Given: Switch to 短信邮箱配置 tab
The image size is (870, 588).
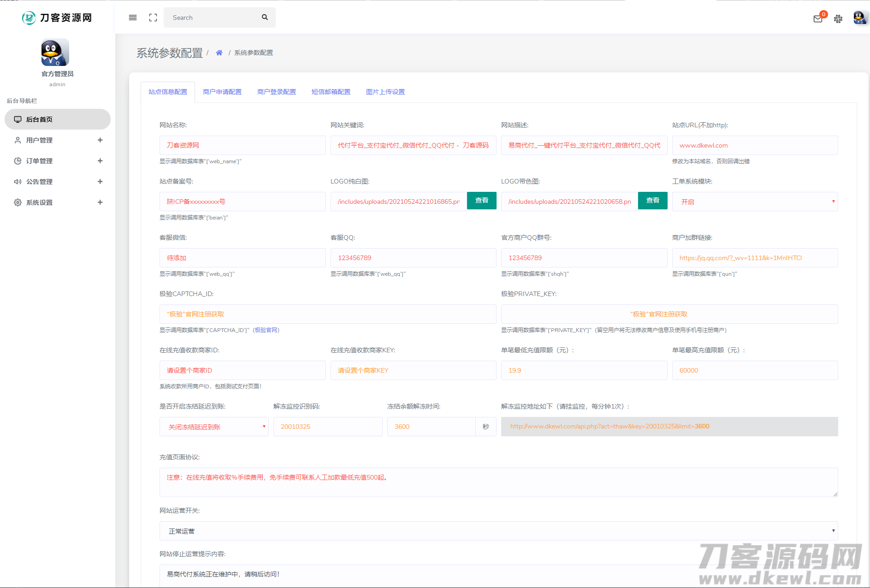Looking at the screenshot, I should pyautogui.click(x=331, y=92).
